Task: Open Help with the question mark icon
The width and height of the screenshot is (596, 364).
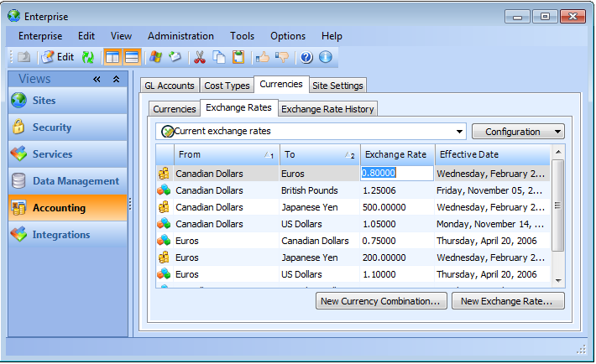Action: tap(306, 57)
